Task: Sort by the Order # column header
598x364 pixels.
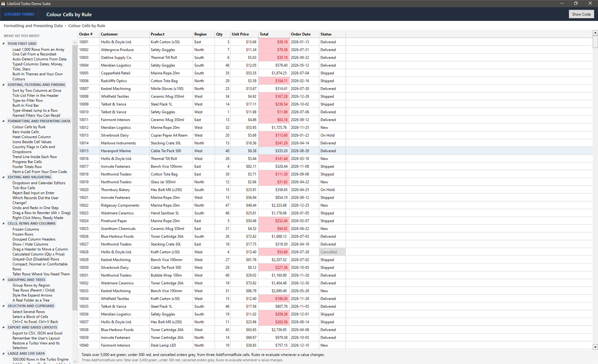Action: tap(89, 34)
